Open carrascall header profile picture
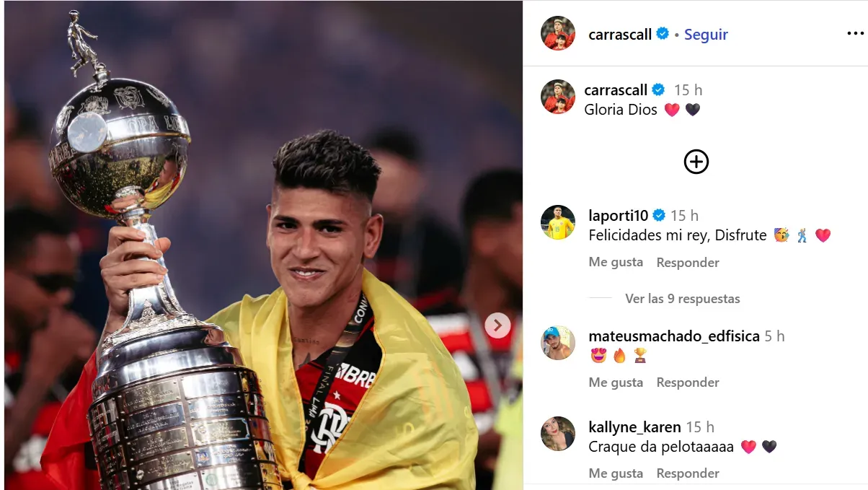This screenshot has height=490, width=868. click(x=558, y=33)
